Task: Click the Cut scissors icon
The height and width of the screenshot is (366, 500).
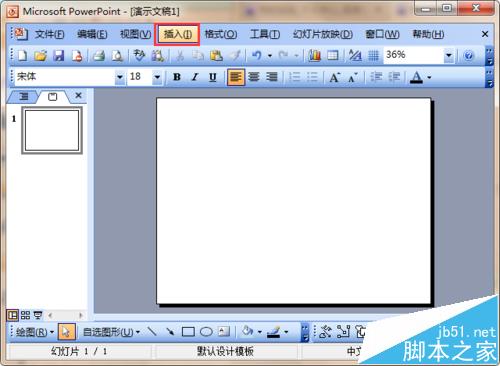Action: 180,55
